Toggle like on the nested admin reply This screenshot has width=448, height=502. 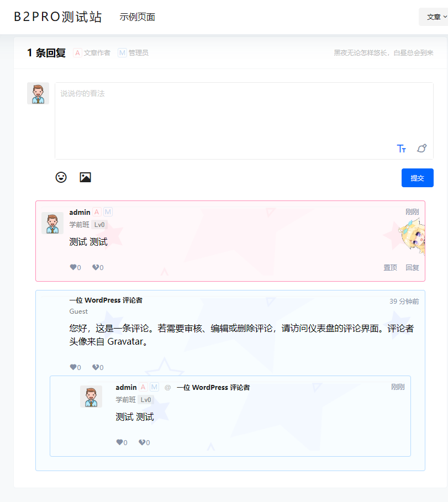[x=120, y=442]
